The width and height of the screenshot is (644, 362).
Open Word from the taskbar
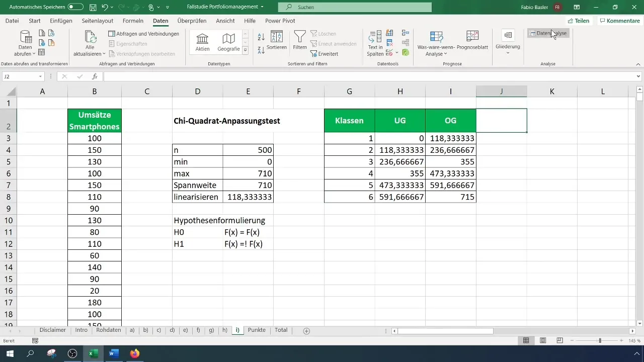[113, 353]
